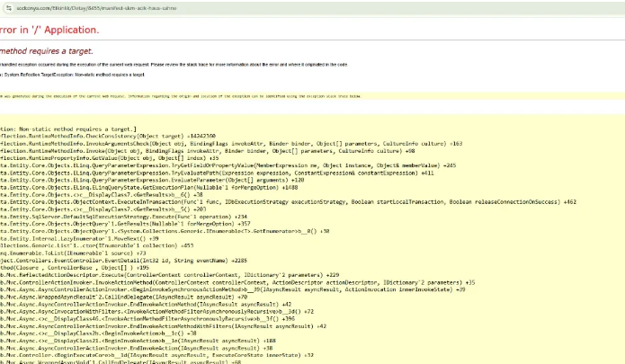Viewport: 625px width, 364px height.
Task: Click stack line containing "BeginExecuteCore>b__1d" +32
Action: [156, 355]
